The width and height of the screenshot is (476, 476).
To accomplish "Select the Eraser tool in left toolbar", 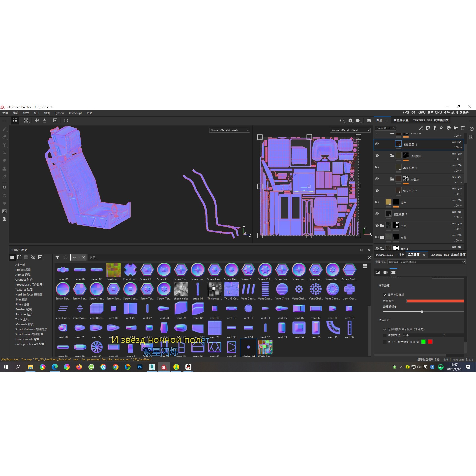I will click(4, 137).
